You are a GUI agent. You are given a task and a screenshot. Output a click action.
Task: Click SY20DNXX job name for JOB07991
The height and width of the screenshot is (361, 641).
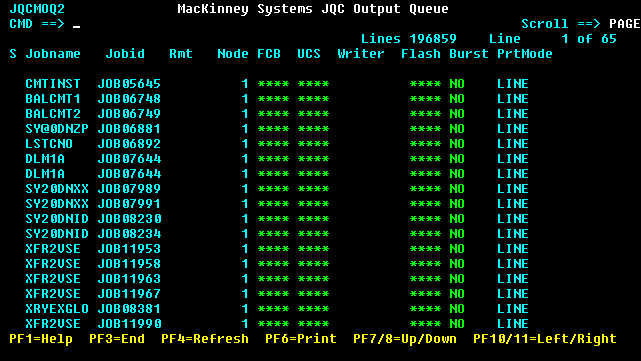tap(57, 204)
